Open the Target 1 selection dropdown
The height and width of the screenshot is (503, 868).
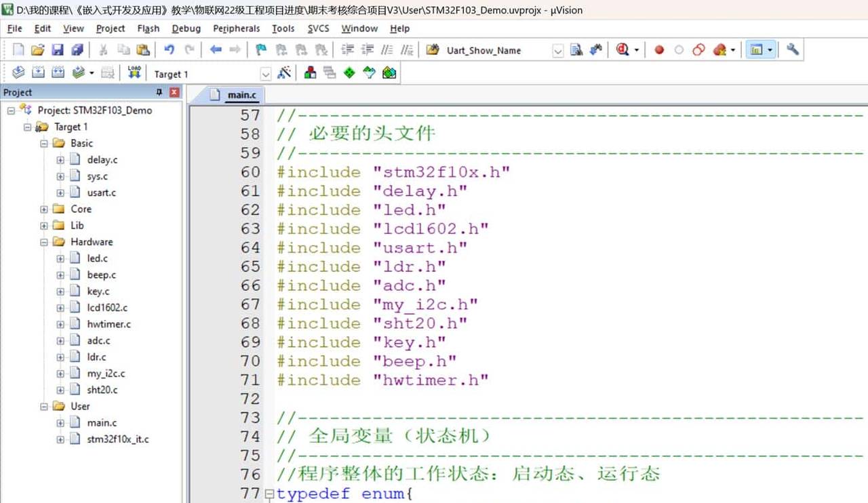coord(266,73)
